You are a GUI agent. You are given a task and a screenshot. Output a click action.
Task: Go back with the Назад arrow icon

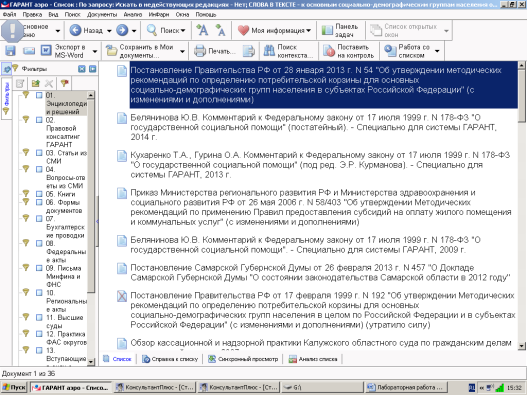(x=75, y=30)
